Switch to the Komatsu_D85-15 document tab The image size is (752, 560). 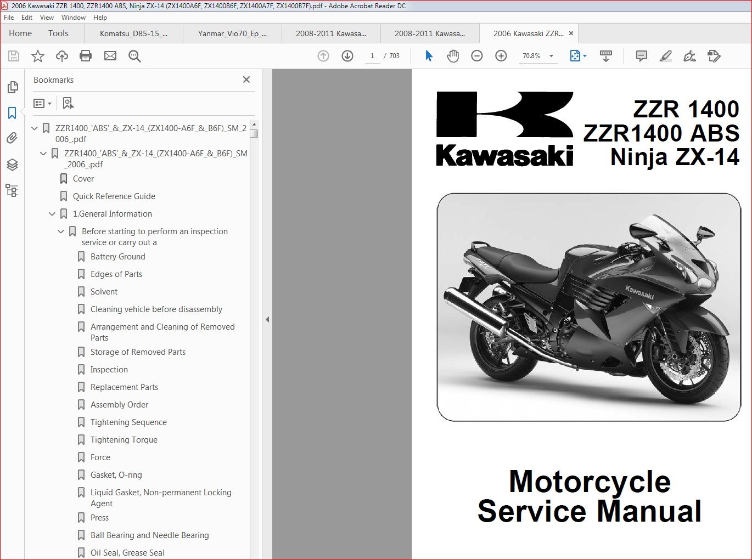pos(133,33)
